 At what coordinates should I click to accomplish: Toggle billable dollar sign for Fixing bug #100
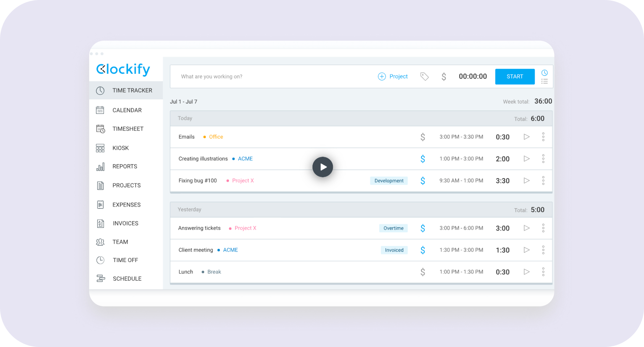423,180
